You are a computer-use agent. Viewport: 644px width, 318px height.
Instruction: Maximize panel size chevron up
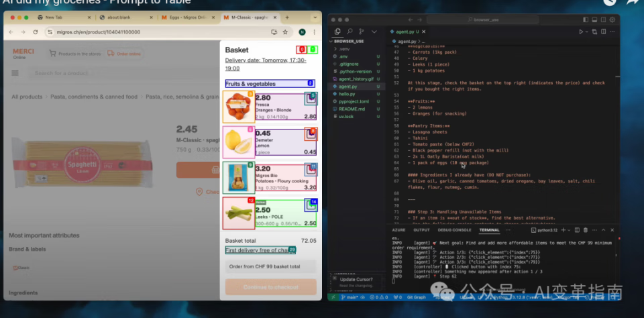click(603, 230)
